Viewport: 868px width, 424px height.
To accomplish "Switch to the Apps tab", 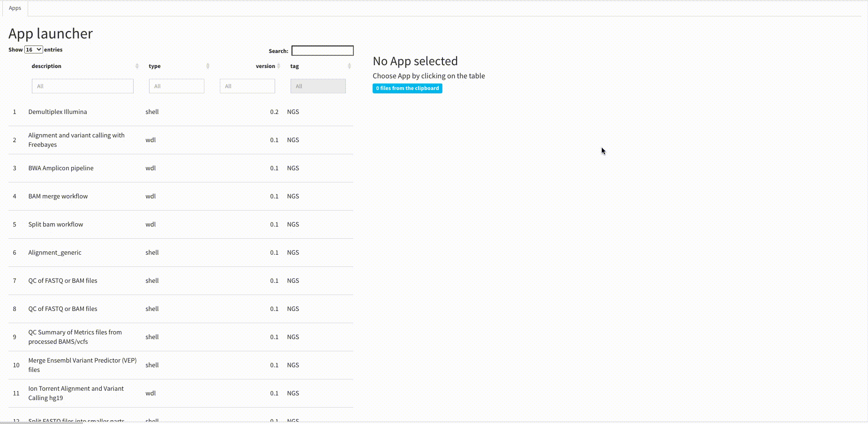I will [x=15, y=8].
